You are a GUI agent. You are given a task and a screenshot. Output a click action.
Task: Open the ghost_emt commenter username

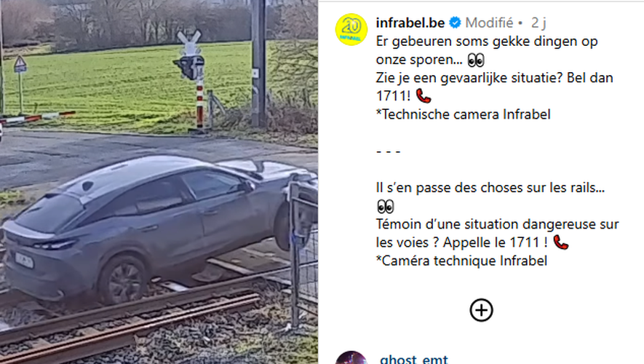[x=413, y=359]
